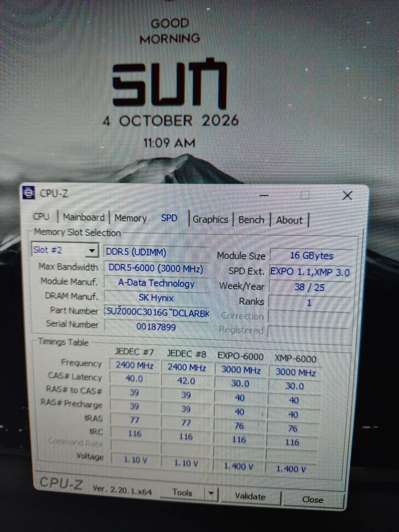Select the Module Size 16 GBytes field
Screen dimensions: 399x532
pos(311,256)
